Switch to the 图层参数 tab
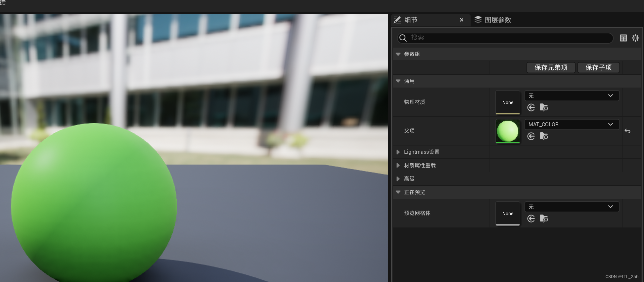Screen dimensions: 644x282 point(493,20)
